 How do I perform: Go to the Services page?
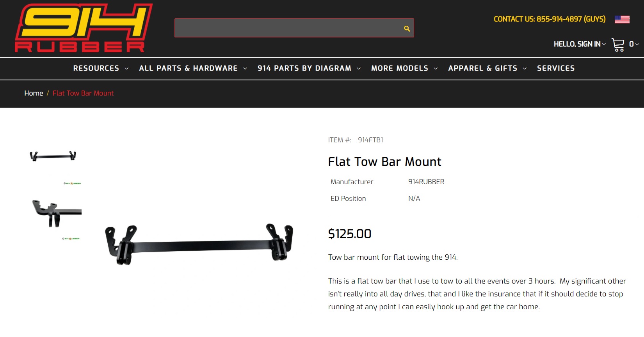click(x=555, y=68)
